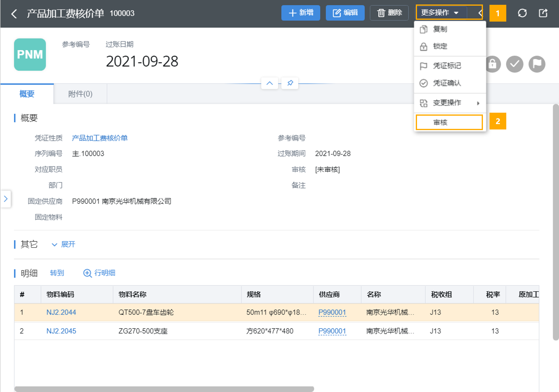The width and height of the screenshot is (559, 392).
Task: Click the flag mark round icon
Action: (x=537, y=64)
